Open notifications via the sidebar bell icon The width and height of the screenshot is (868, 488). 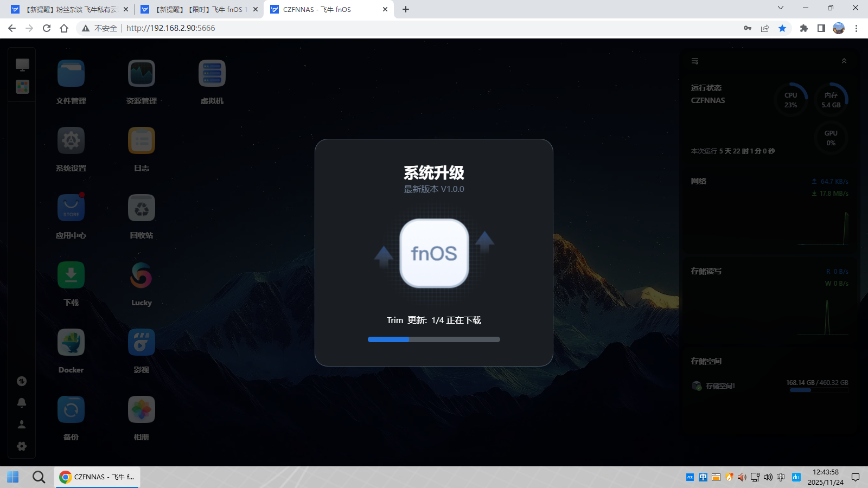[22, 402]
